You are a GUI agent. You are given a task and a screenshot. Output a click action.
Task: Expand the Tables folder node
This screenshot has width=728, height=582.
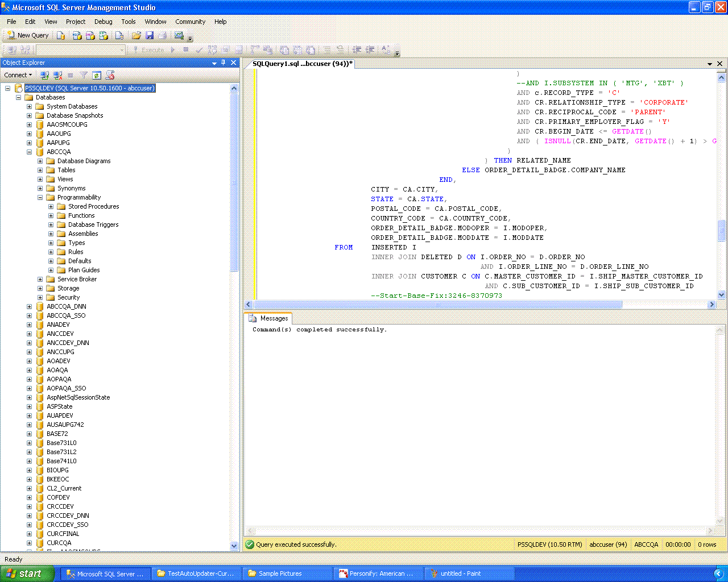pos(40,170)
